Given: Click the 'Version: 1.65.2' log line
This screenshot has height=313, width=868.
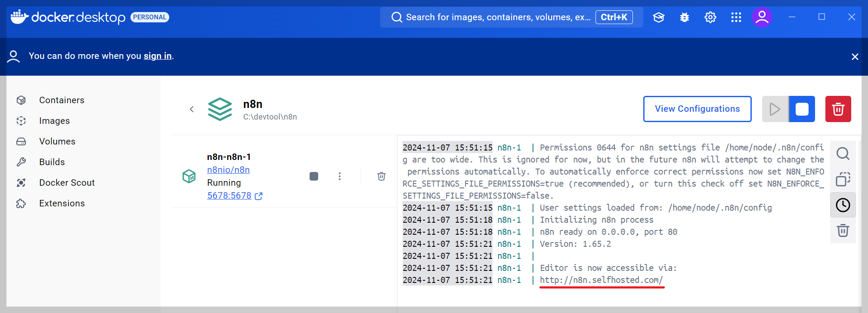Looking at the screenshot, I should (575, 244).
